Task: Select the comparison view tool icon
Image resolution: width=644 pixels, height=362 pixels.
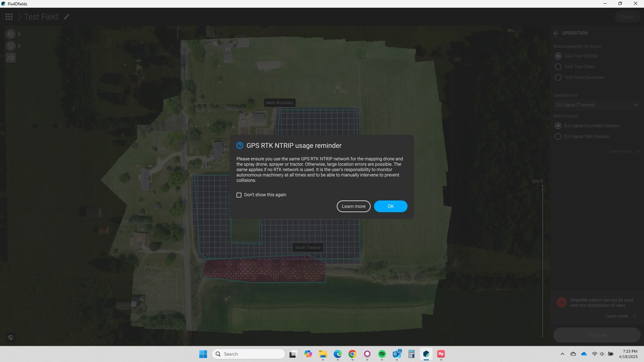Action: coord(11,34)
